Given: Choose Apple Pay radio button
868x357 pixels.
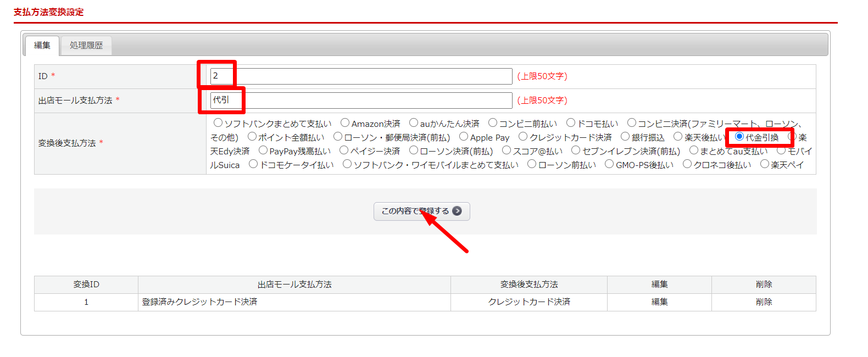Looking at the screenshot, I should coord(464,136).
